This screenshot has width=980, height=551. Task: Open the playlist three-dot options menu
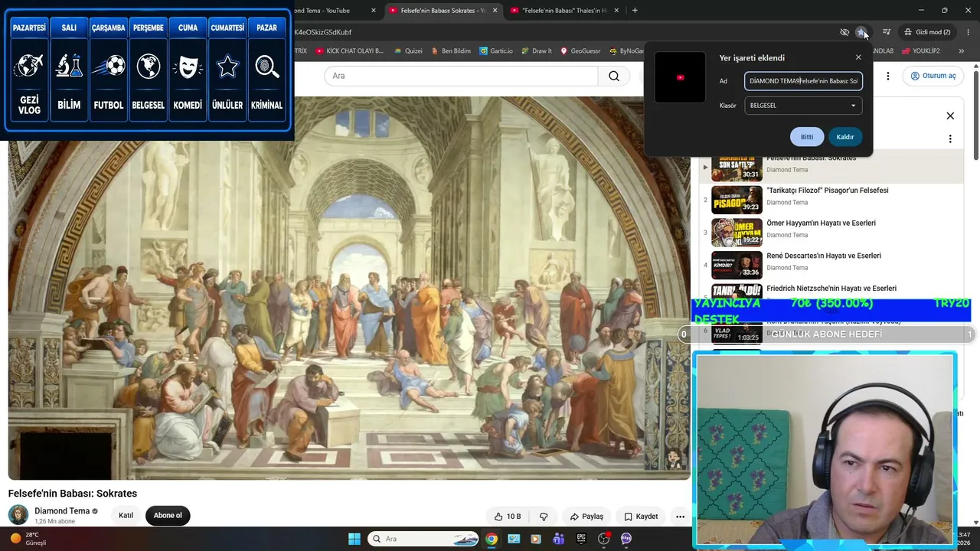(950, 139)
